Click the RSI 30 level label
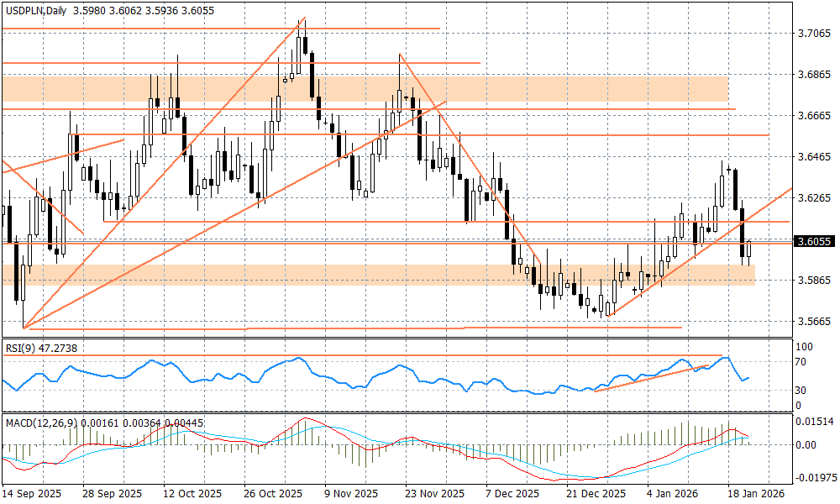The image size is (840, 504). [x=801, y=390]
